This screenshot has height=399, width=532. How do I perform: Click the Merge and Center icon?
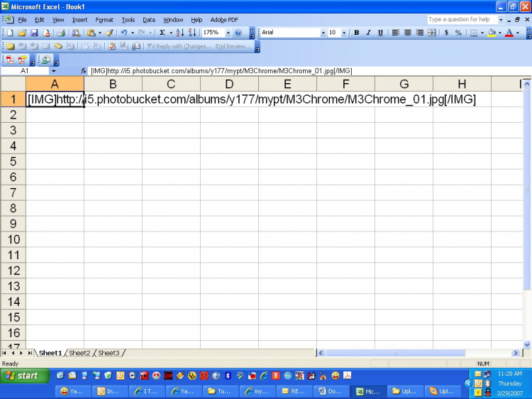point(432,33)
